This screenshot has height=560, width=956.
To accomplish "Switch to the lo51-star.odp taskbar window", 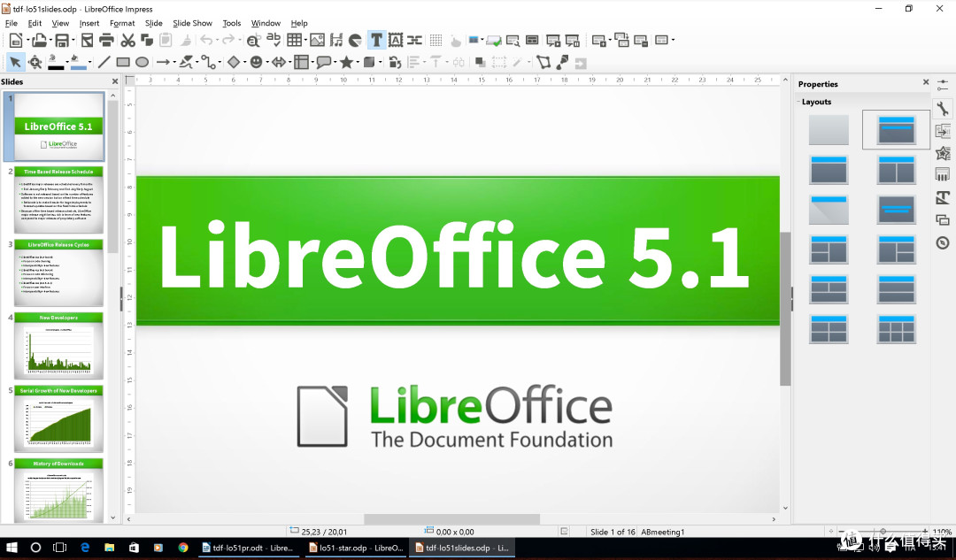I will 356,548.
